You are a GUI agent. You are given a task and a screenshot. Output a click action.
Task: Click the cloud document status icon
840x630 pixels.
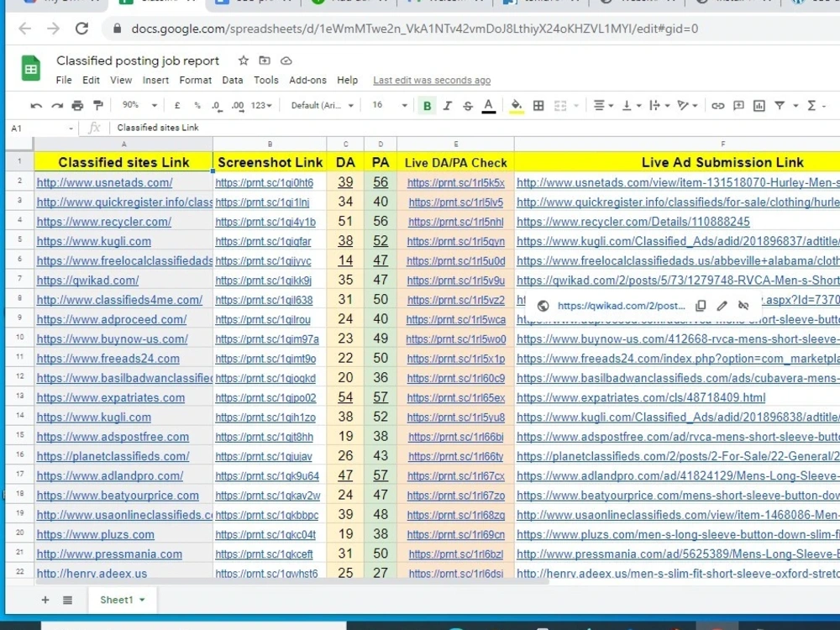pyautogui.click(x=286, y=60)
